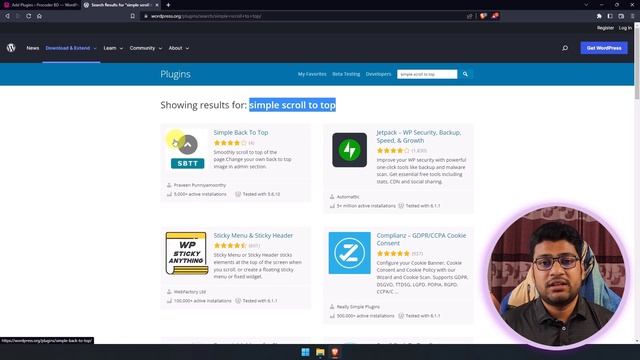Click the browser address bar URL
The height and width of the screenshot is (360, 640).
(206, 16)
